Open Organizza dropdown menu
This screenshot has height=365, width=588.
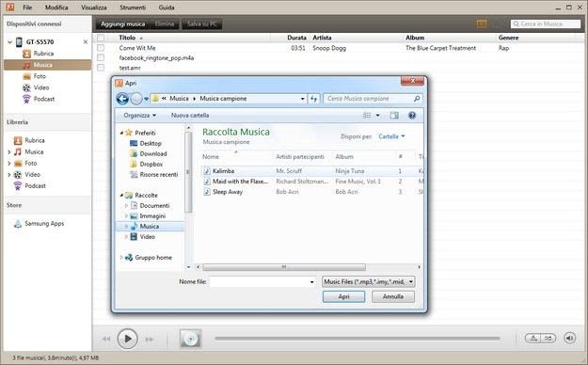[140, 115]
